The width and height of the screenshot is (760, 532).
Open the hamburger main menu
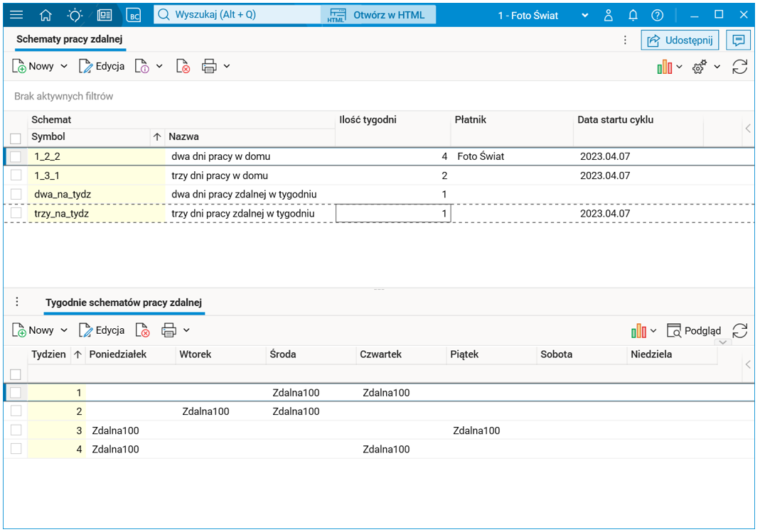(x=16, y=15)
